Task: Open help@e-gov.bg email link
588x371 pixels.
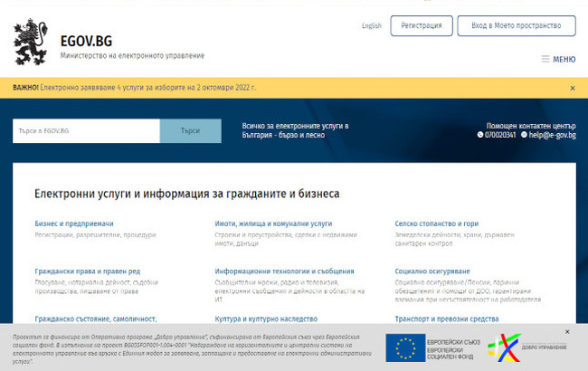Action: tap(552, 135)
